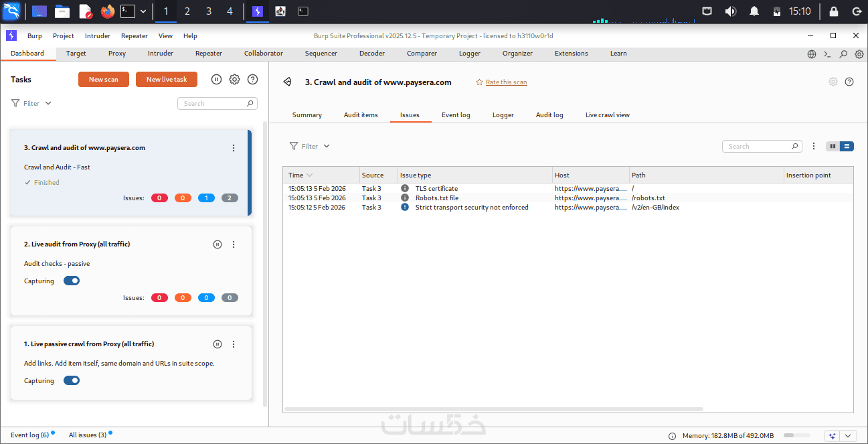
Task: Click the memory usage bar in status bar
Action: (x=796, y=435)
